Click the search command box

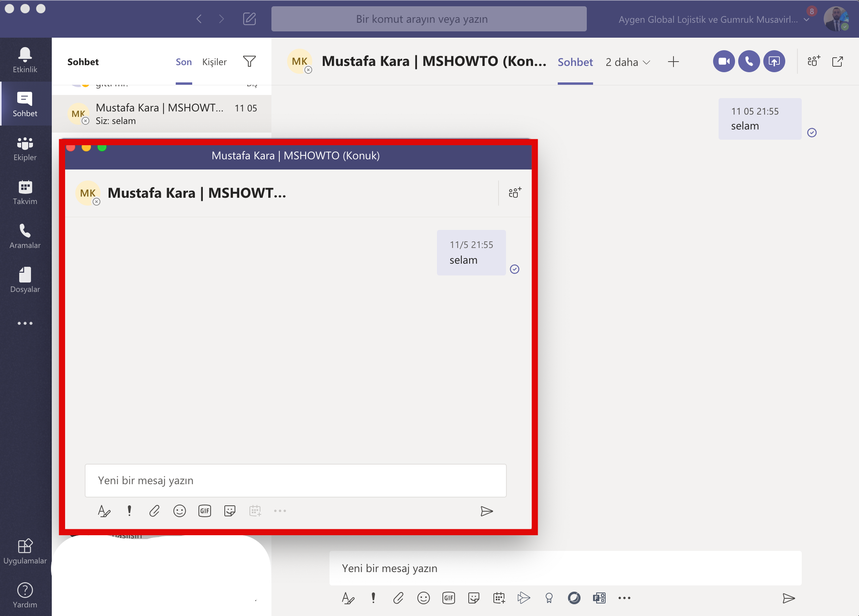[x=429, y=19]
